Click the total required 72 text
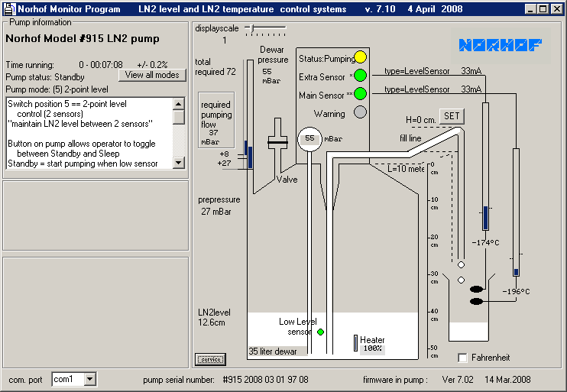Image resolution: width=567 pixels, height=392 pixels. tap(215, 67)
